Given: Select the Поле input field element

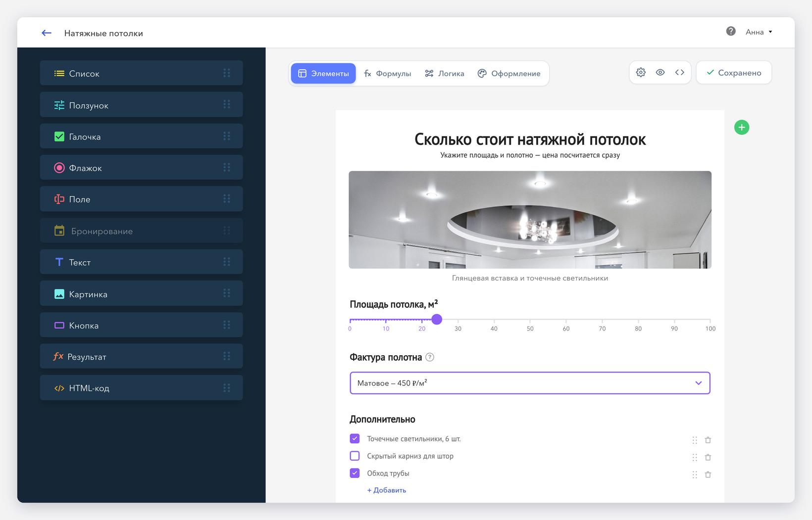Looking at the screenshot, I should [141, 199].
